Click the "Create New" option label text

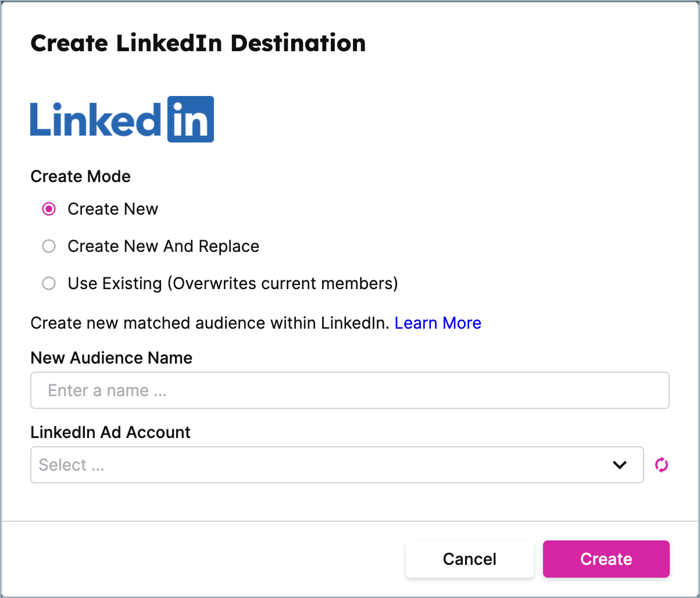click(113, 209)
